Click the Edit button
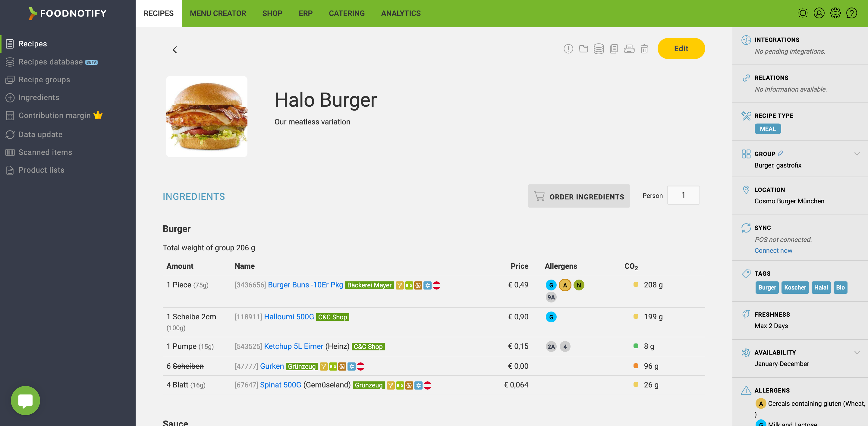The height and width of the screenshot is (426, 868). click(x=681, y=49)
